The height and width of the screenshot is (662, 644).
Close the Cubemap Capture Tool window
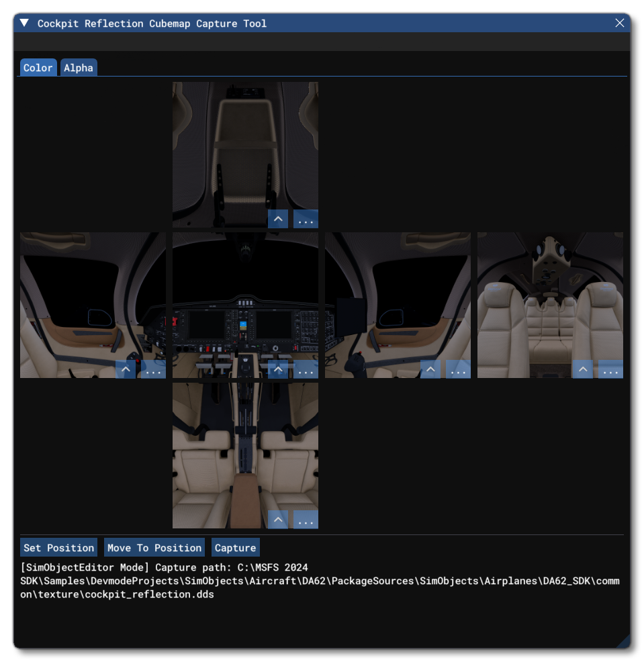point(620,23)
